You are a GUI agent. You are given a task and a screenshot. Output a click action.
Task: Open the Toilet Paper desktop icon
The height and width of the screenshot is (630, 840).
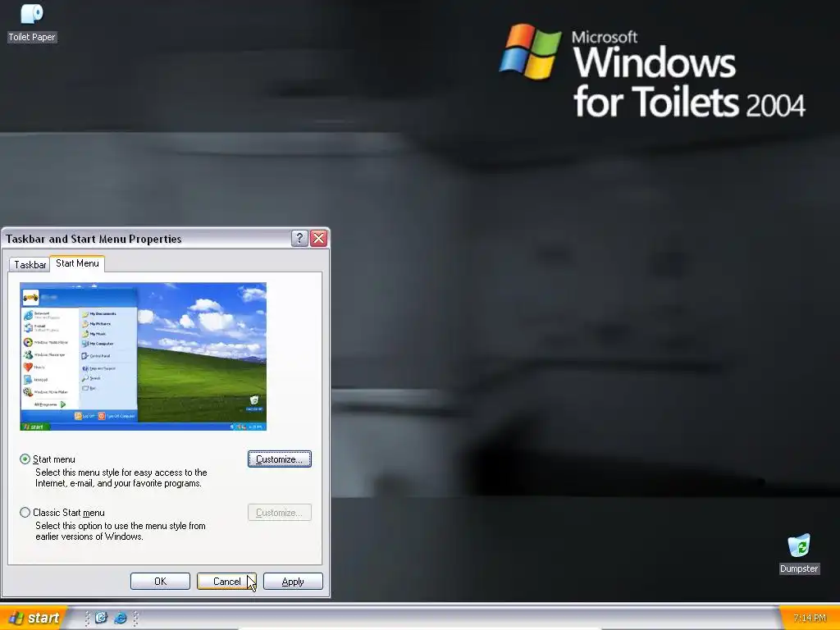tap(32, 22)
